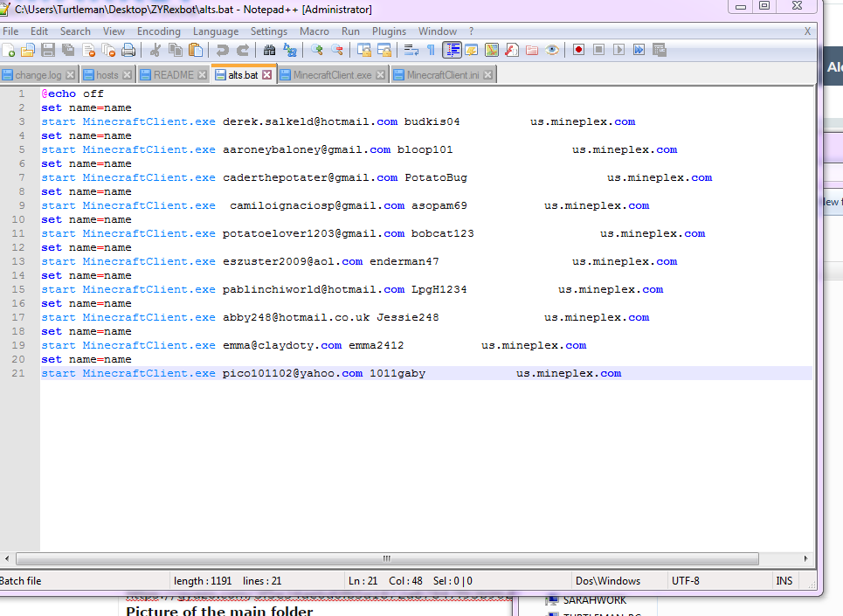Open the Language menu
The height and width of the screenshot is (616, 843).
click(216, 31)
